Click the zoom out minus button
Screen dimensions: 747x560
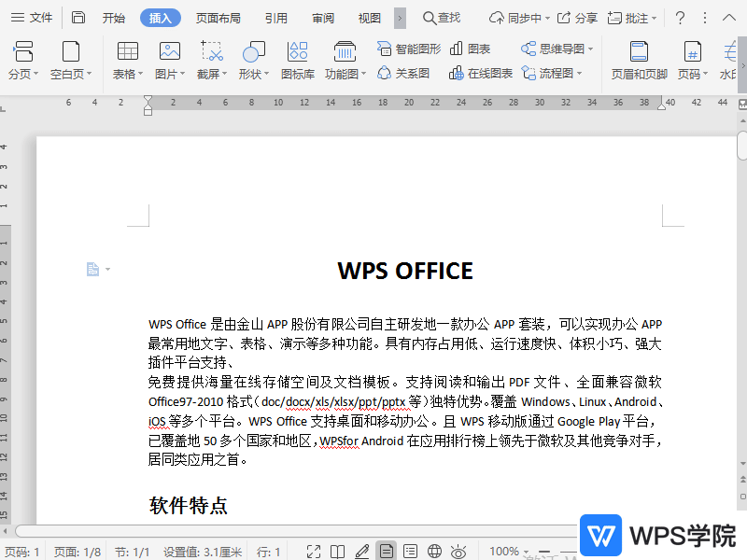(544, 552)
